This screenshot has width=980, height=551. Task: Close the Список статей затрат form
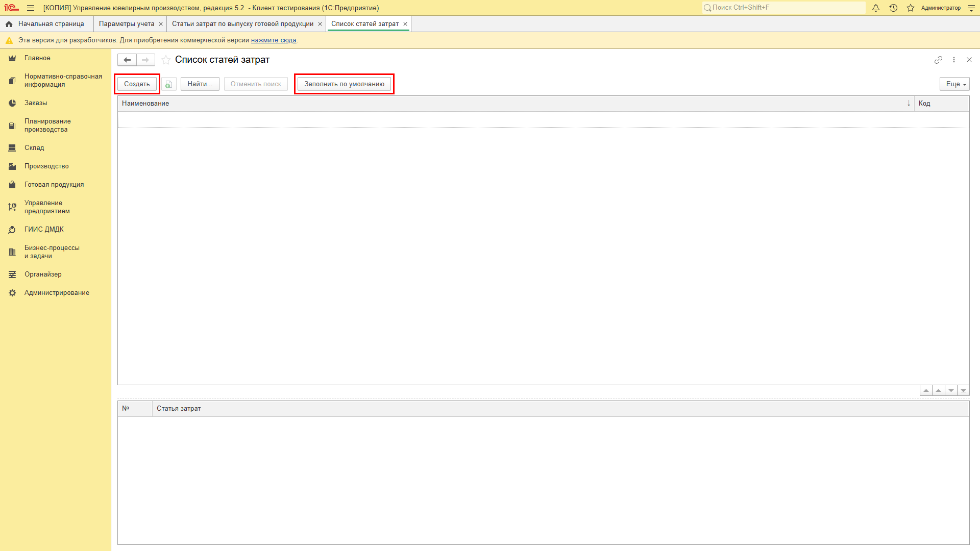[x=969, y=60]
